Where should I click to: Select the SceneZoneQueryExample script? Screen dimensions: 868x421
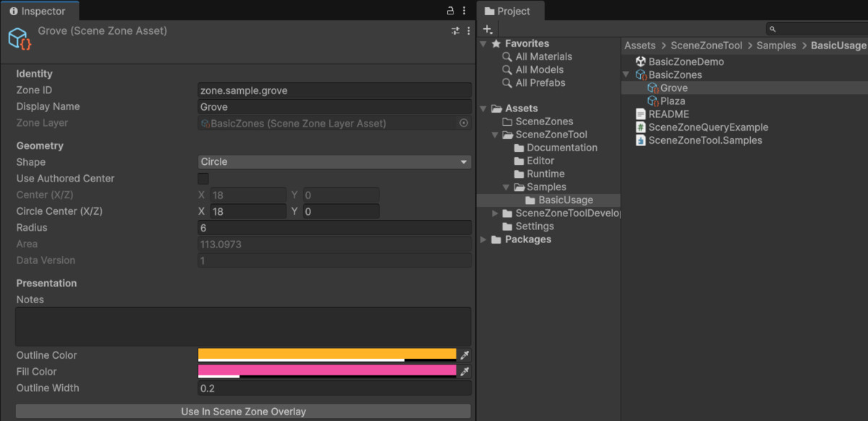pos(702,127)
